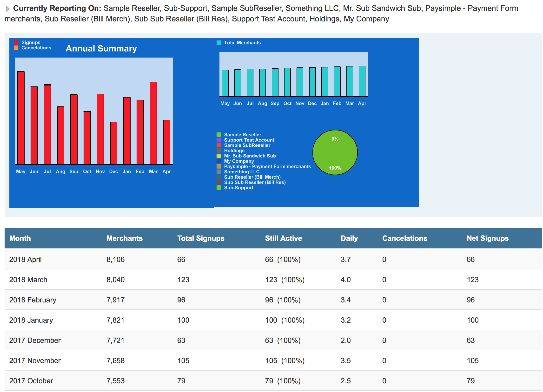
Task: Click the December red signups bar
Action: [x=114, y=143]
